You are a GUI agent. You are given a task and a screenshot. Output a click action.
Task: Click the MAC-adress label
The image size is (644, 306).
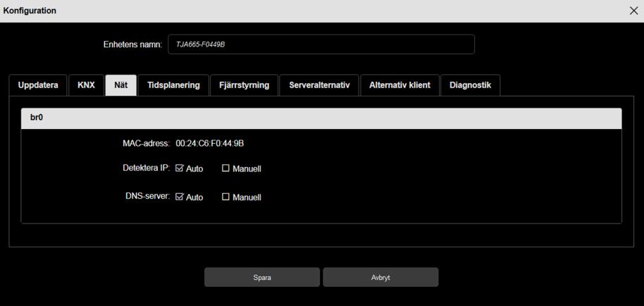pos(147,143)
